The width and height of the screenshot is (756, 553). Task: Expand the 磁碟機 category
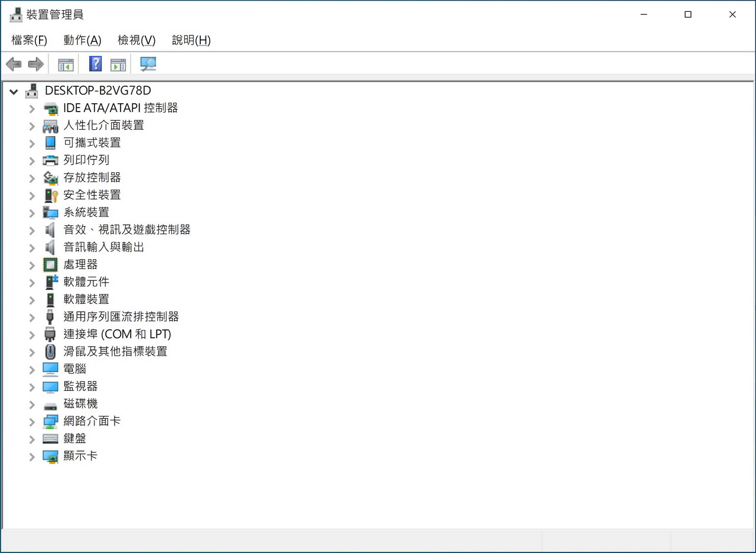point(32,404)
